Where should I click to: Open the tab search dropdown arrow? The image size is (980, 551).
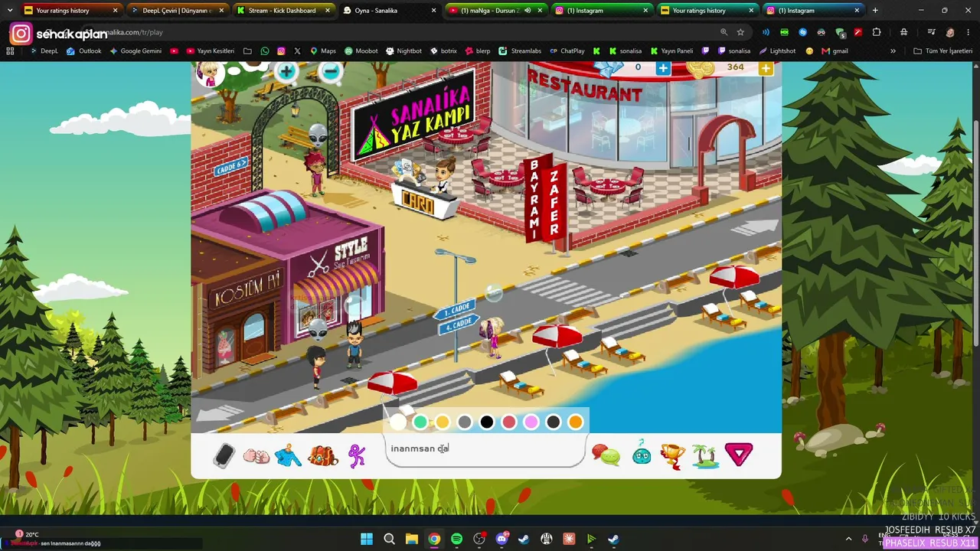click(x=9, y=11)
